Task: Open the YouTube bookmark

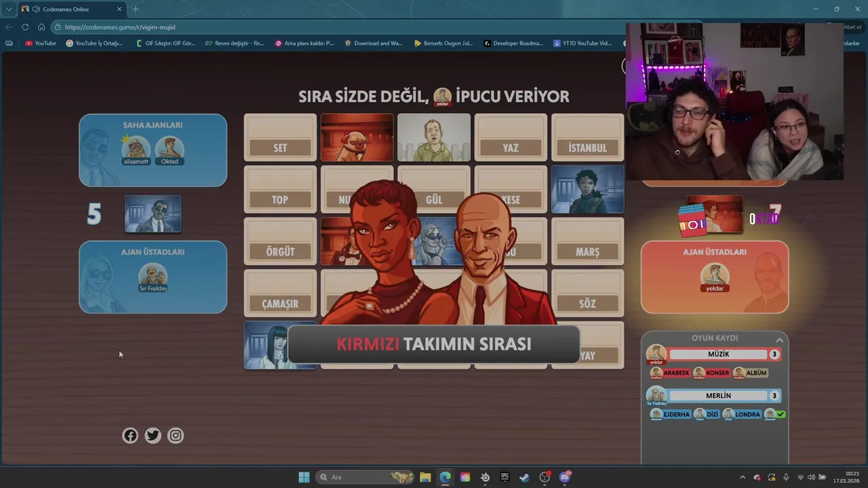Action: [x=41, y=43]
